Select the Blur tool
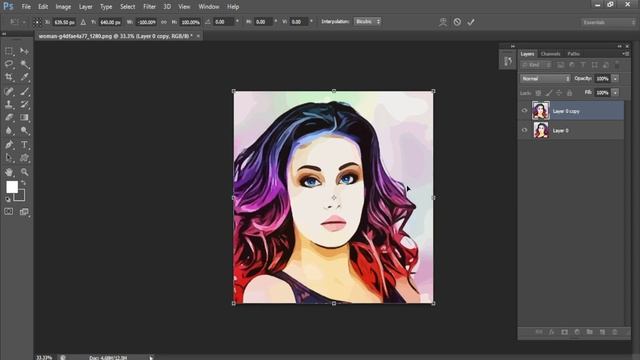 coord(9,131)
